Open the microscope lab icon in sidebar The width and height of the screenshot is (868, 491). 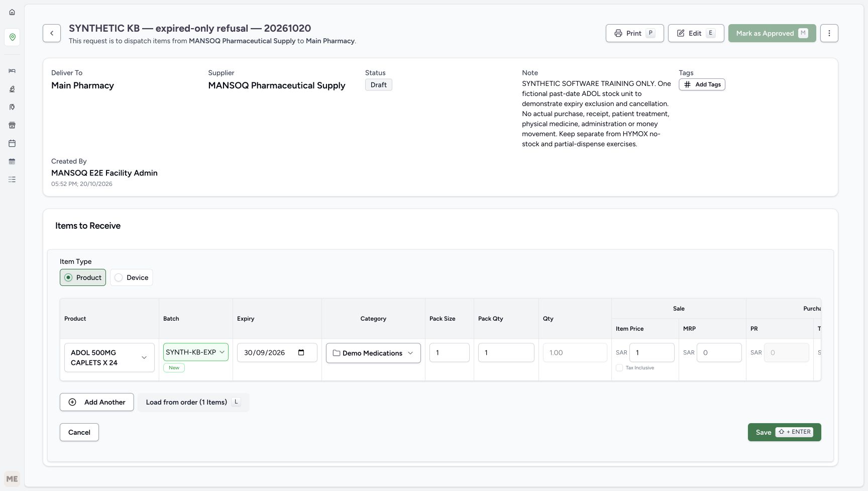[12, 89]
